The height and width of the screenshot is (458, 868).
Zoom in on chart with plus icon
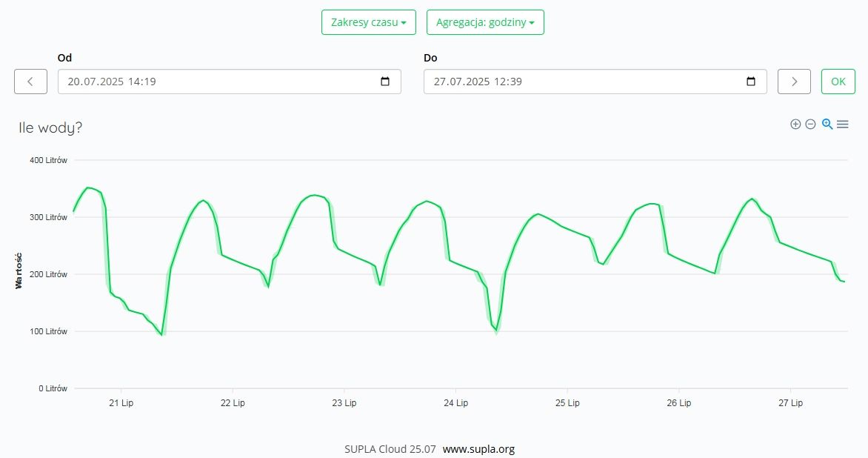pos(795,124)
